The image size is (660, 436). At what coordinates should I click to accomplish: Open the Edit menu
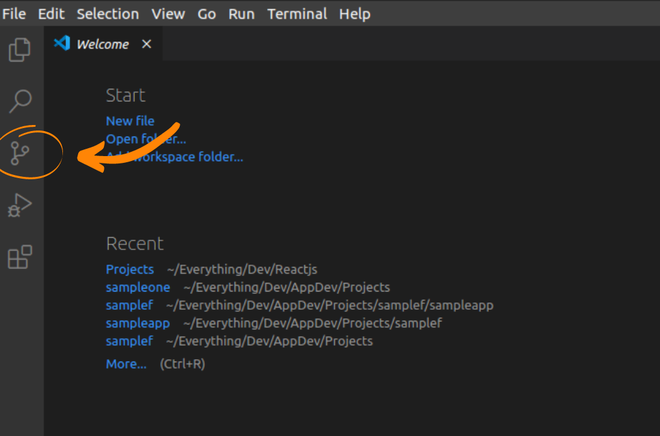tap(50, 14)
